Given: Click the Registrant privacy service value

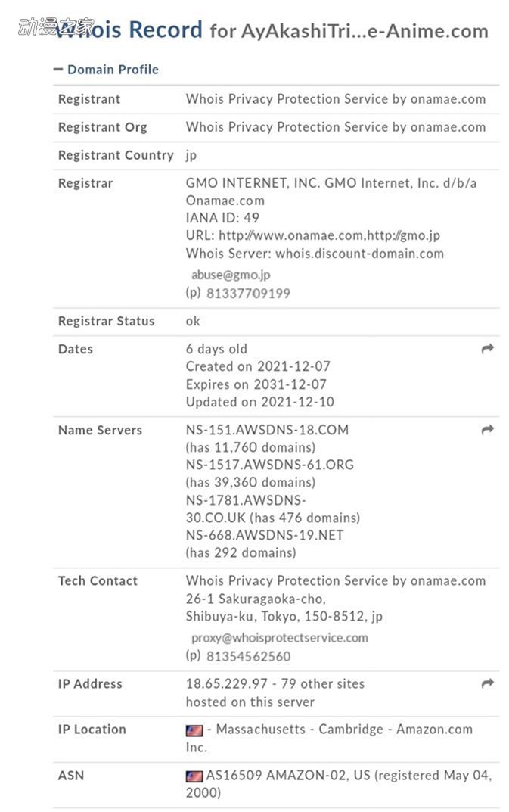Looking at the screenshot, I should 336,99.
